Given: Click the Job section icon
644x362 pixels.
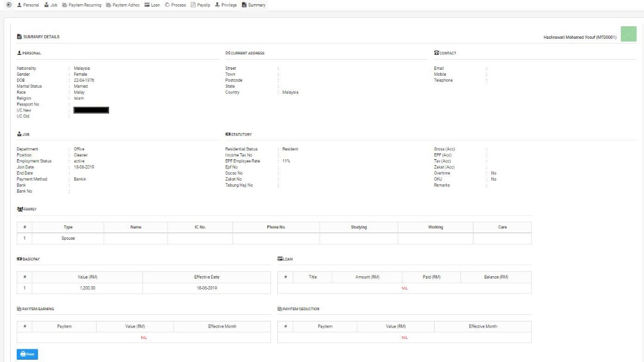Looking at the screenshot, I should 19,134.
